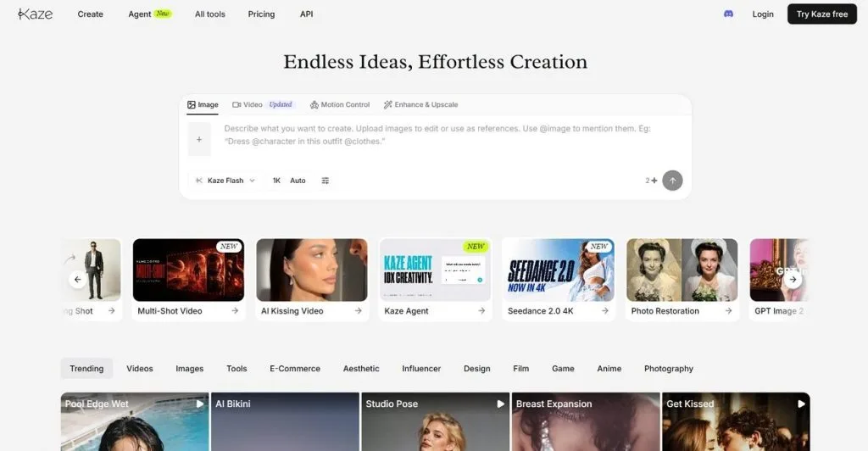This screenshot has width=868, height=451.
Task: Select the Design category filter
Action: pos(476,369)
